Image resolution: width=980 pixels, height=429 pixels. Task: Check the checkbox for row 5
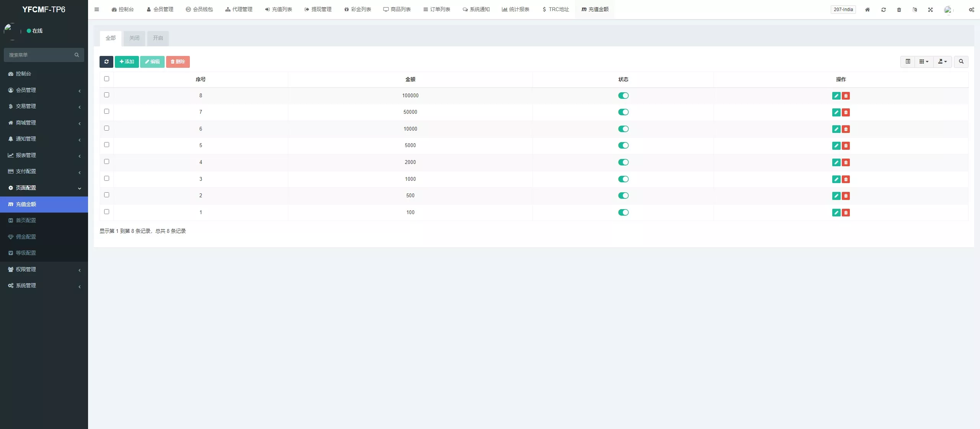106,145
